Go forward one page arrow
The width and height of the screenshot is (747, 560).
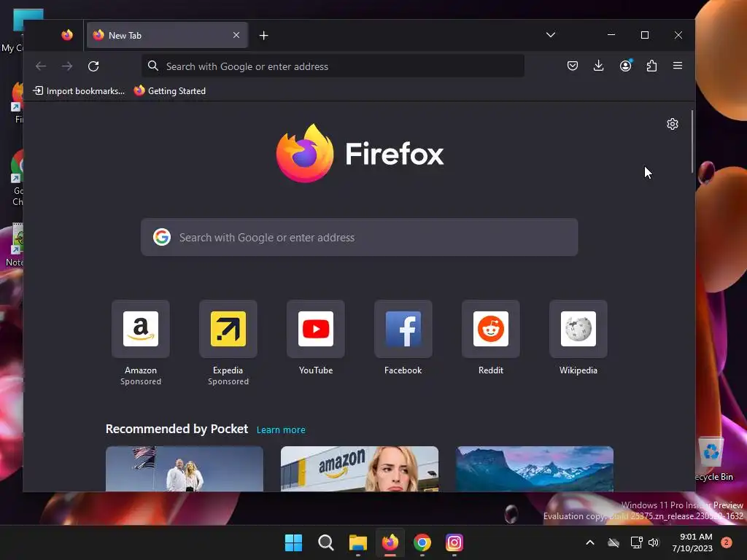tap(67, 66)
